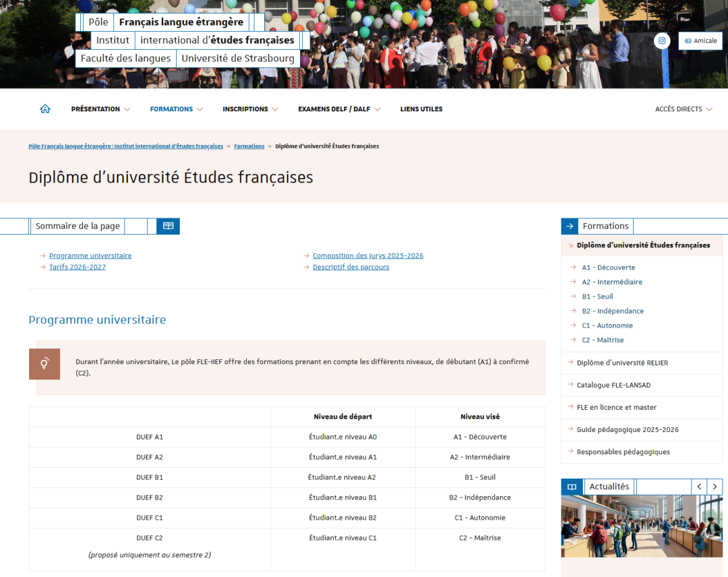
Task: Open the Examens DELF / DALF menu
Action: [x=339, y=109]
